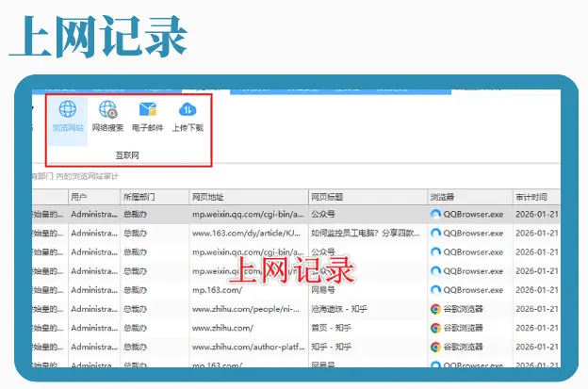
Task: Select the 沧海遗珠 - 知乎 title cell
Action: coord(339,309)
